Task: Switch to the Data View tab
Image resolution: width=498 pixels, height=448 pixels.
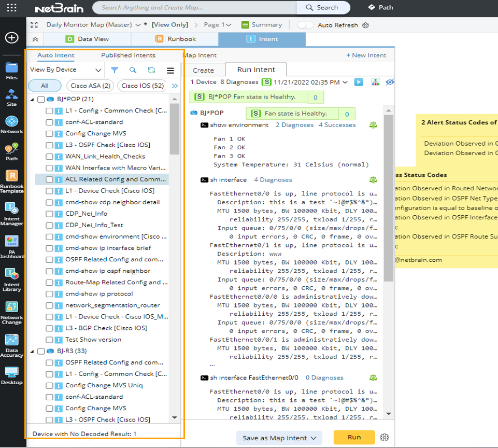Action: (87, 39)
